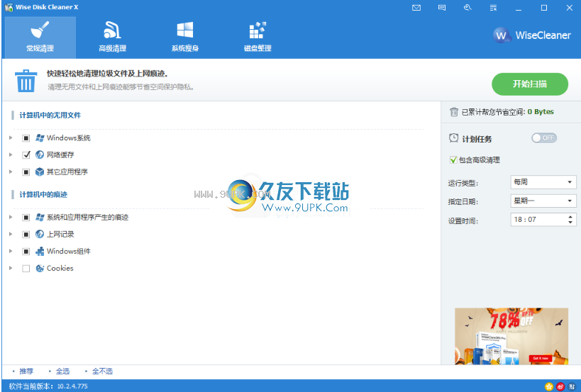The image size is (581, 392).
Task: Toggle the Windows组件 checkbox
Action: (26, 252)
